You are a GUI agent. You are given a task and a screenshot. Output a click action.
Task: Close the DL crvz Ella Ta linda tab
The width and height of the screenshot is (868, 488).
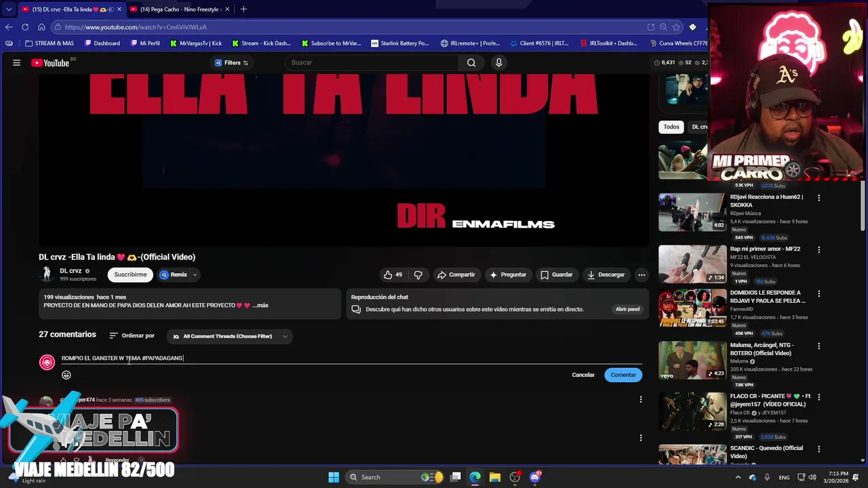click(x=119, y=9)
